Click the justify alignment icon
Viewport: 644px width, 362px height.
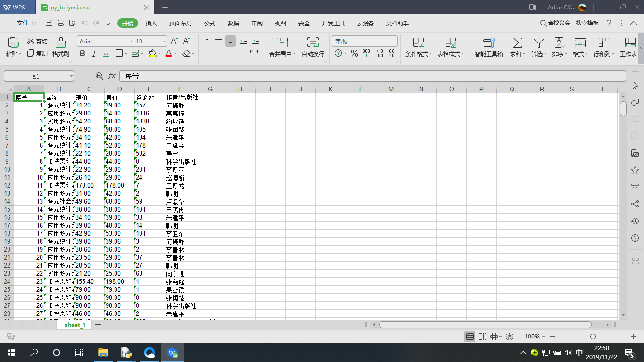(x=242, y=53)
